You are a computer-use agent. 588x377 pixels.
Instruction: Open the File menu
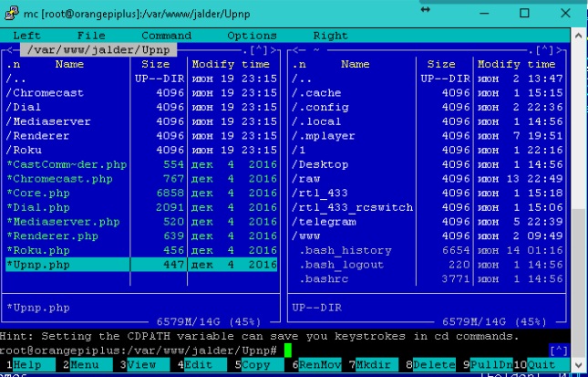pos(90,36)
